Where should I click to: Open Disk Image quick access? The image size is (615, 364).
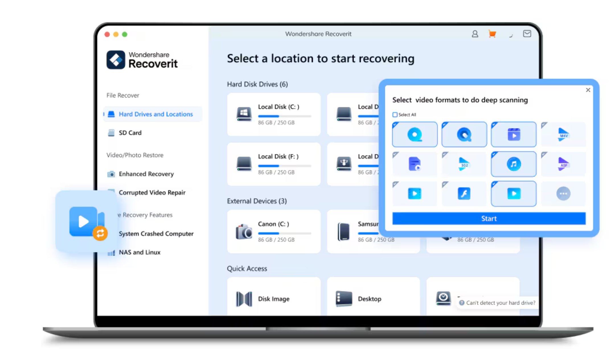274,296
